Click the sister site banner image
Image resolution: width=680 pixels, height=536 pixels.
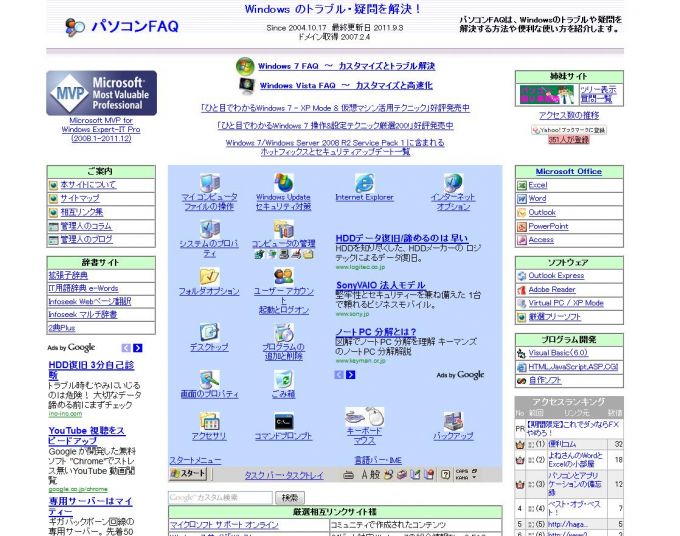(546, 95)
